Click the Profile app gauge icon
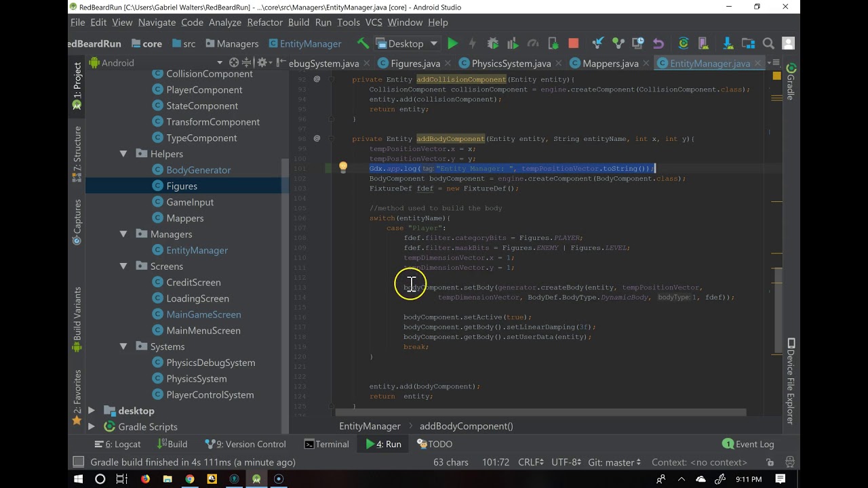Image resolution: width=868 pixels, height=488 pixels. (533, 43)
